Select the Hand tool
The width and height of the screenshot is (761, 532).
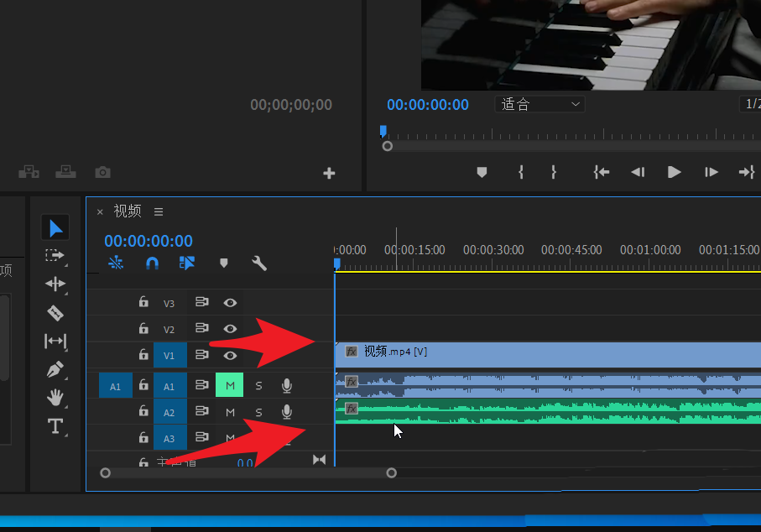[x=55, y=398]
